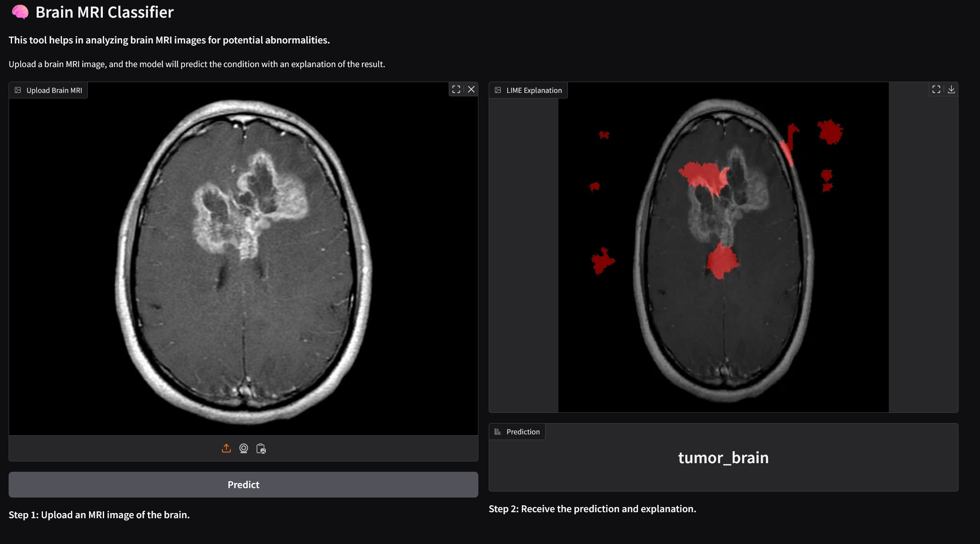The height and width of the screenshot is (544, 980).
Task: Click chart icon beside Prediction label
Action: pos(498,432)
